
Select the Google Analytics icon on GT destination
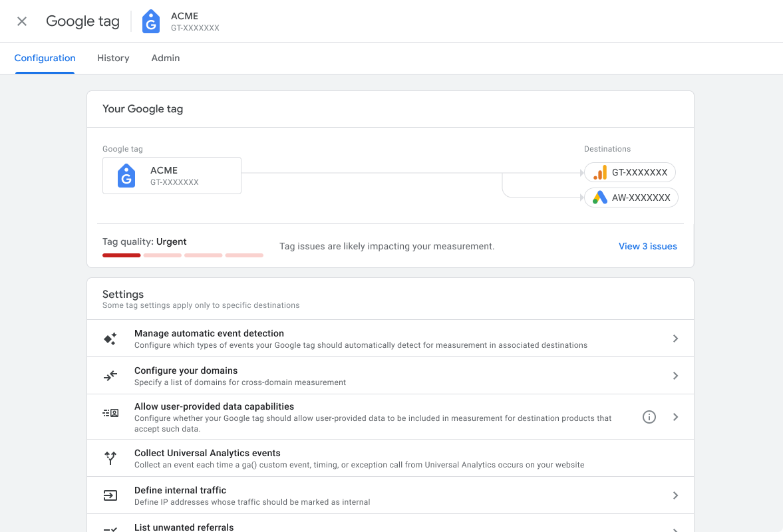(599, 172)
